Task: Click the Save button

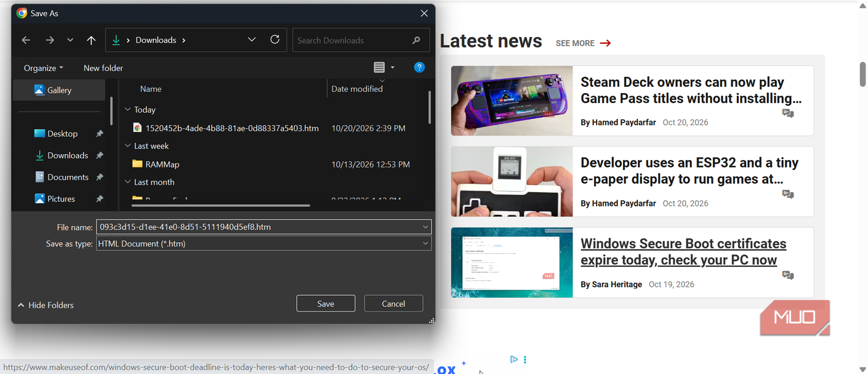Action: (x=326, y=303)
